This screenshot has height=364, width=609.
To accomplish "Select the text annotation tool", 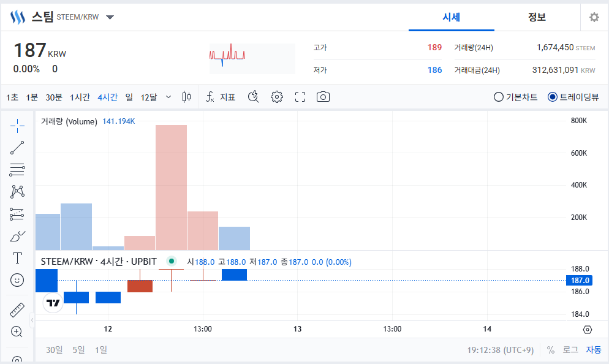I will point(17,258).
